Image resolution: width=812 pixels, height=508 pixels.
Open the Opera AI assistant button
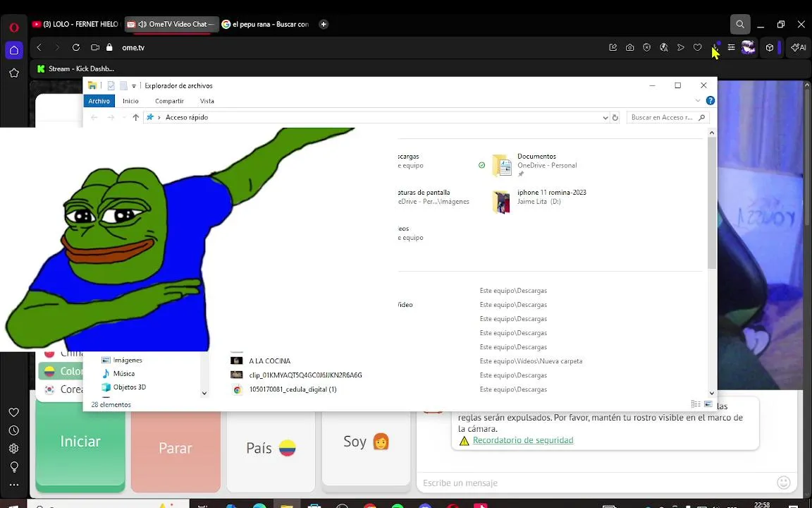(799, 47)
